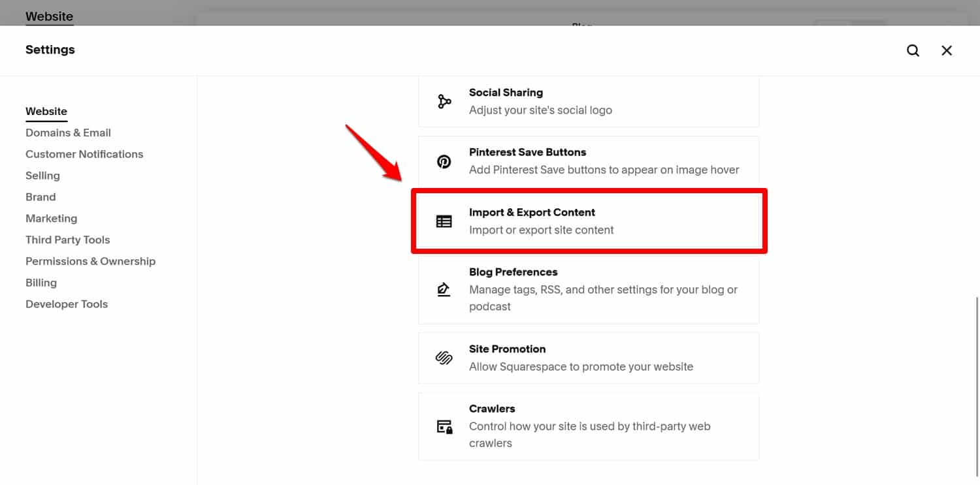Open Pinterest Save Buttons settings
980x485 pixels.
pos(589,161)
